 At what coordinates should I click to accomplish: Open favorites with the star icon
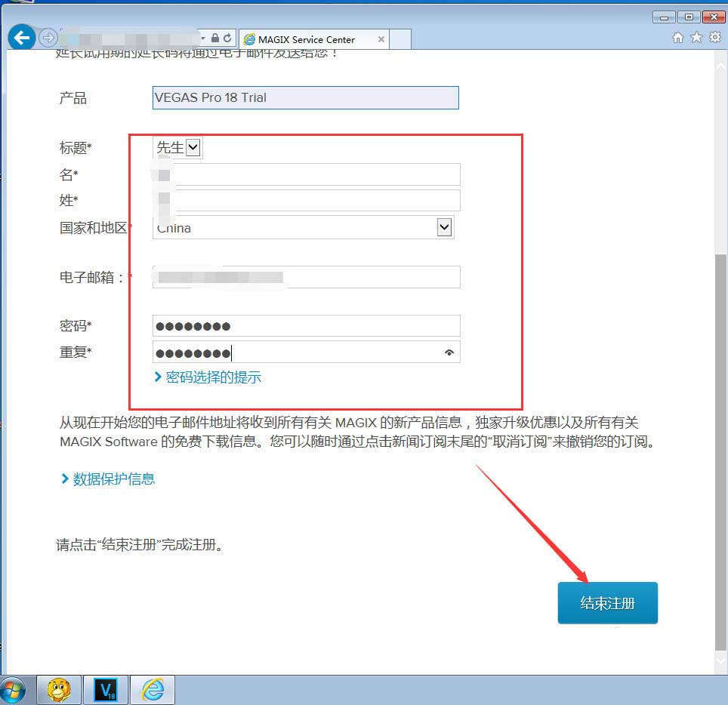coord(696,38)
